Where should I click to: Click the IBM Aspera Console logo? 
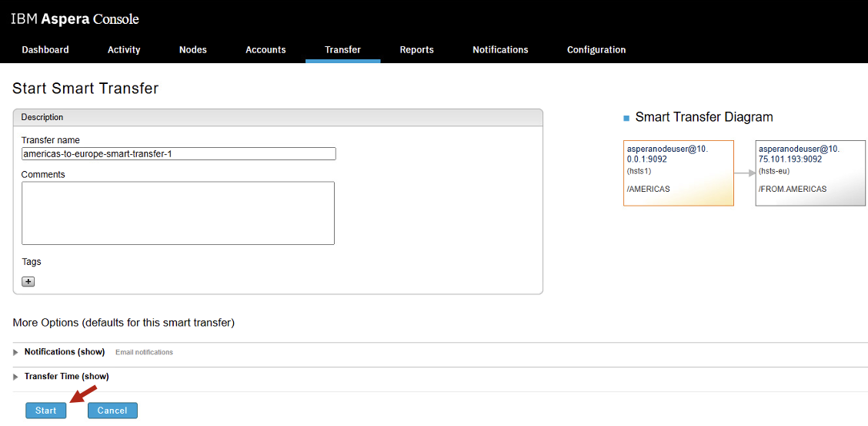click(75, 19)
